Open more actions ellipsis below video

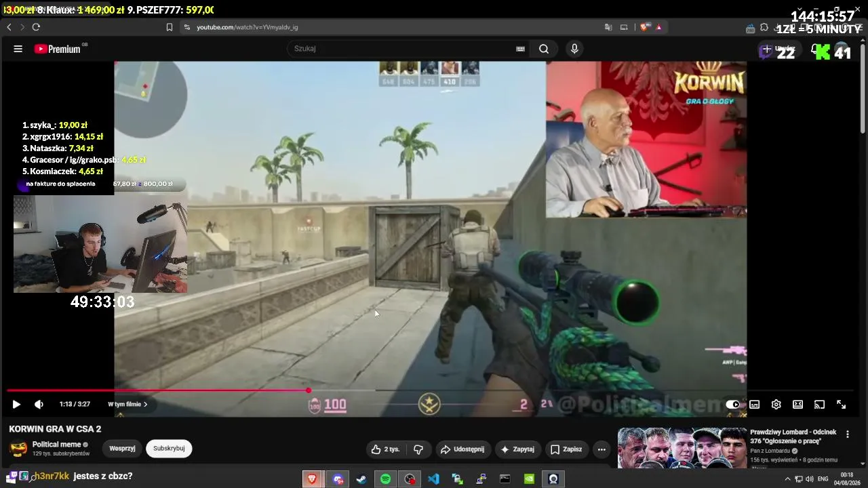601,449
